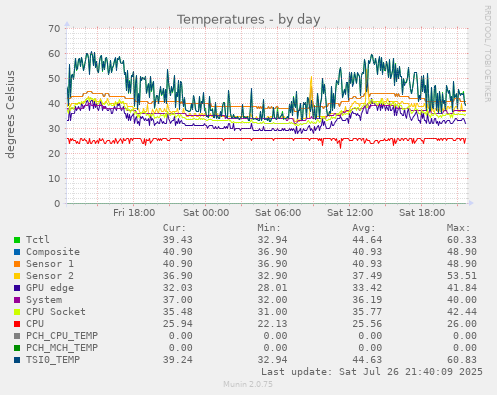This screenshot has height=395, width=497.
Task: Click the 'PCH_MCH_TEMP' legend label
Action: pos(62,348)
